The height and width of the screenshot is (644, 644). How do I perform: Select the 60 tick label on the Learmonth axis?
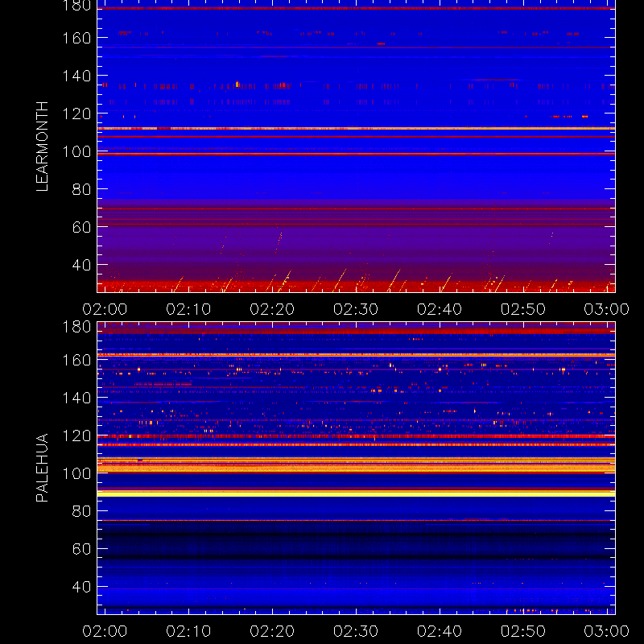tap(81, 227)
